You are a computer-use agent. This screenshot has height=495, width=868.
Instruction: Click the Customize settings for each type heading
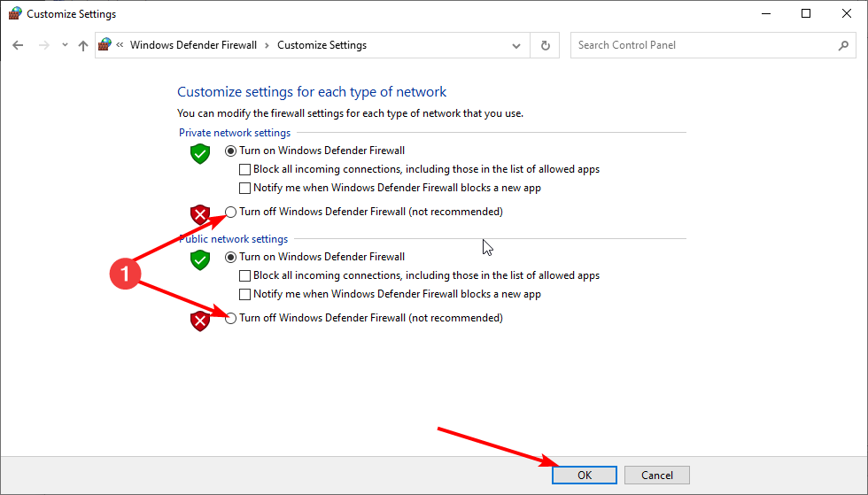tap(312, 92)
